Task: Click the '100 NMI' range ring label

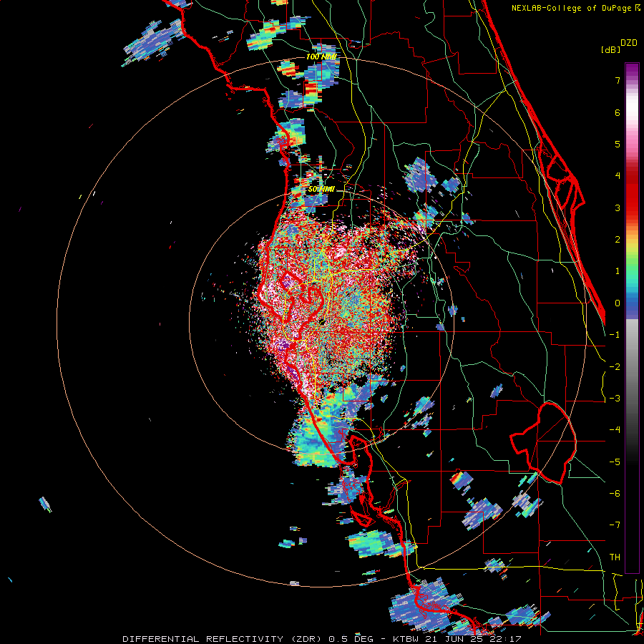Action: 321,57
